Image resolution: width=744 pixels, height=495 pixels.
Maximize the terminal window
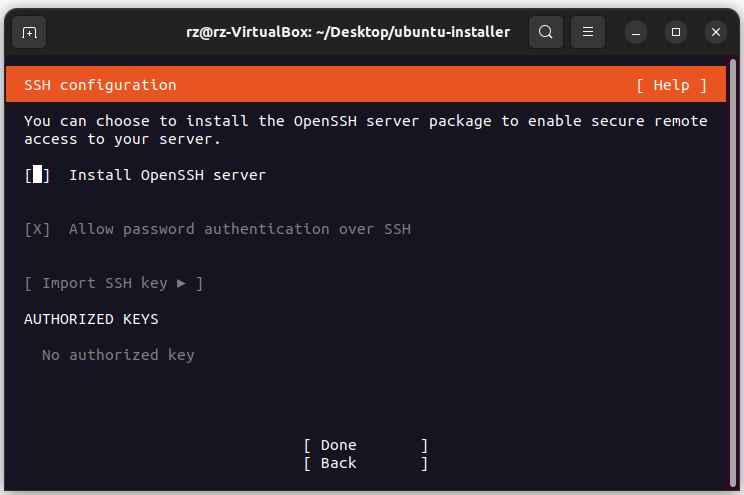point(676,32)
